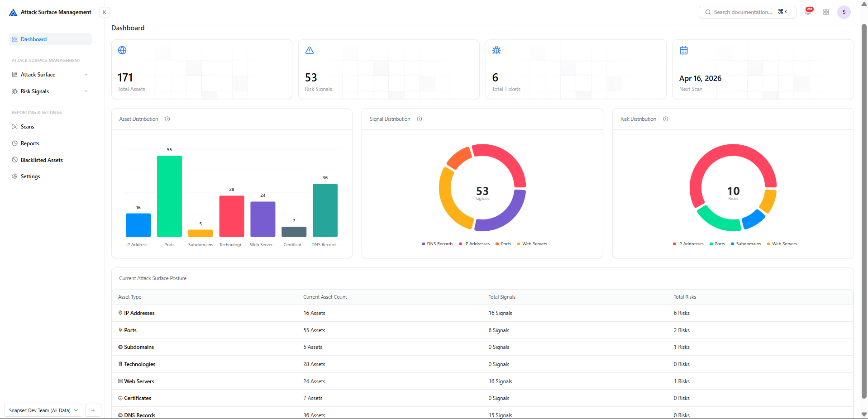Open the Web Servers row in posture table
The height and width of the screenshot is (419, 868).
pos(482,381)
